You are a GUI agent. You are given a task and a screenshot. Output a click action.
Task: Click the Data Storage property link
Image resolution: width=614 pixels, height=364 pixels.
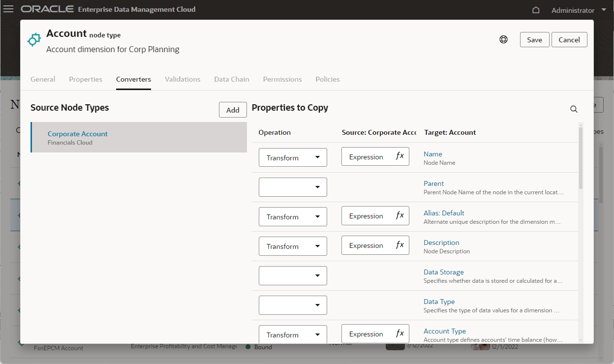pyautogui.click(x=444, y=272)
